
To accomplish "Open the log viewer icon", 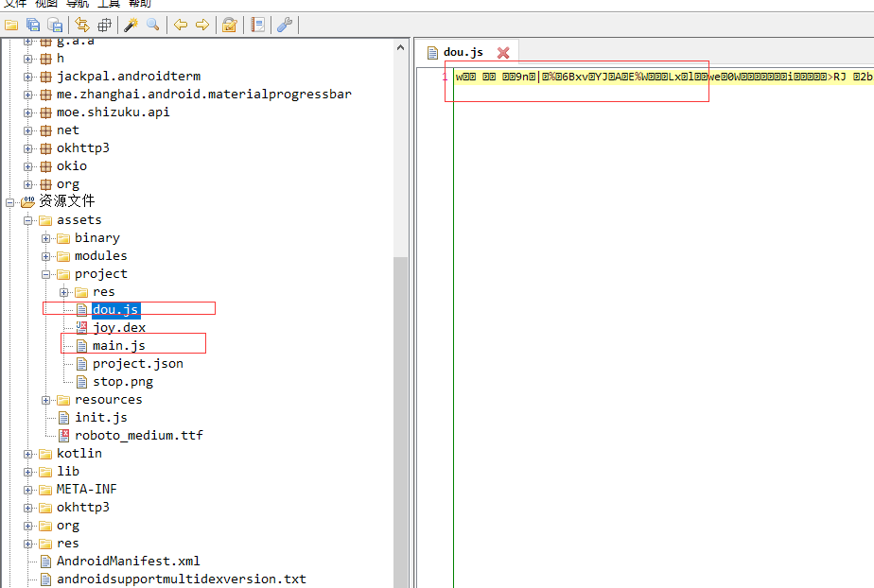I will [x=258, y=25].
